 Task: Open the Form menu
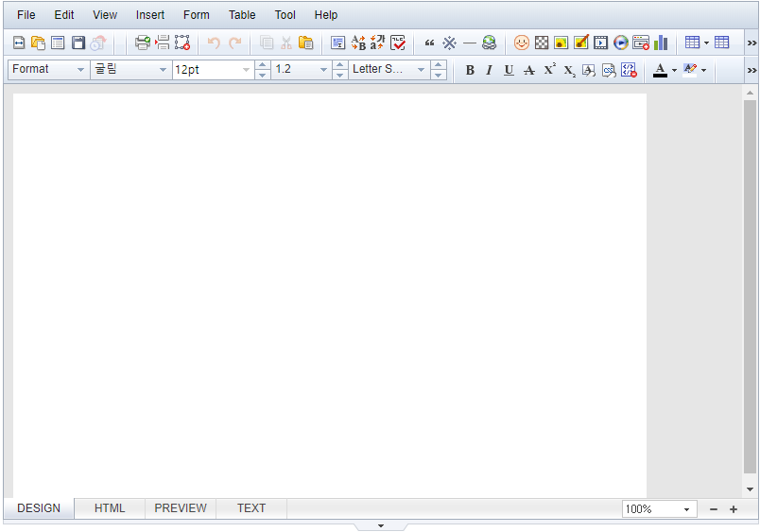197,15
